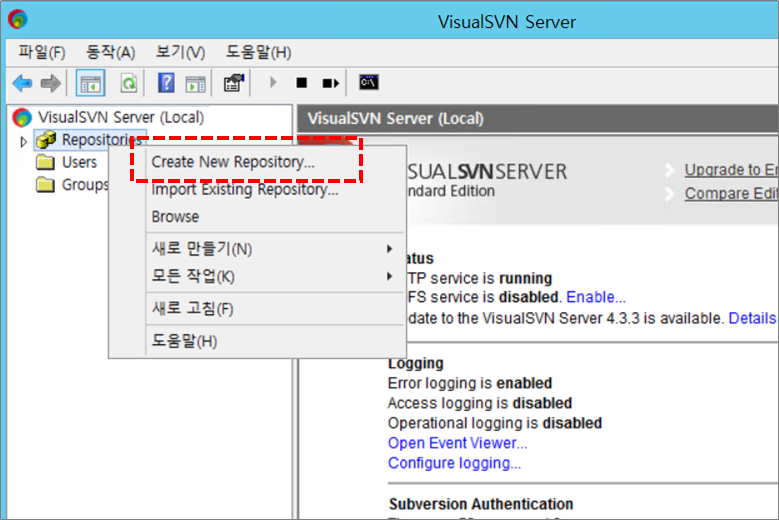Viewport: 779px width, 520px height.
Task: Click the 'Access logging is disabled' text
Action: click(480, 403)
